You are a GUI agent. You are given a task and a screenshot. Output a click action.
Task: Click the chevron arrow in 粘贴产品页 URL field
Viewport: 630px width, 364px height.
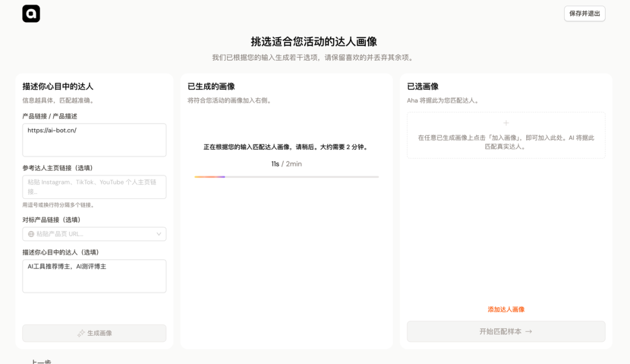click(159, 234)
